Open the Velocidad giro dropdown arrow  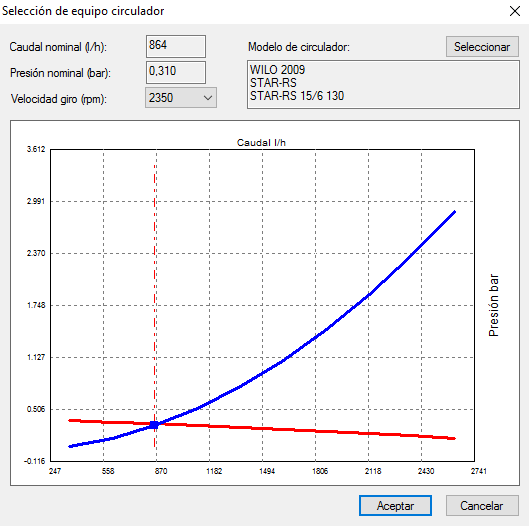208,98
